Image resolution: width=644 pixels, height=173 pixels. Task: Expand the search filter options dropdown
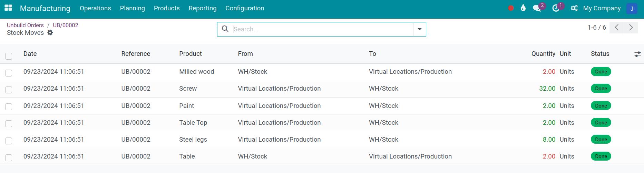tap(419, 29)
